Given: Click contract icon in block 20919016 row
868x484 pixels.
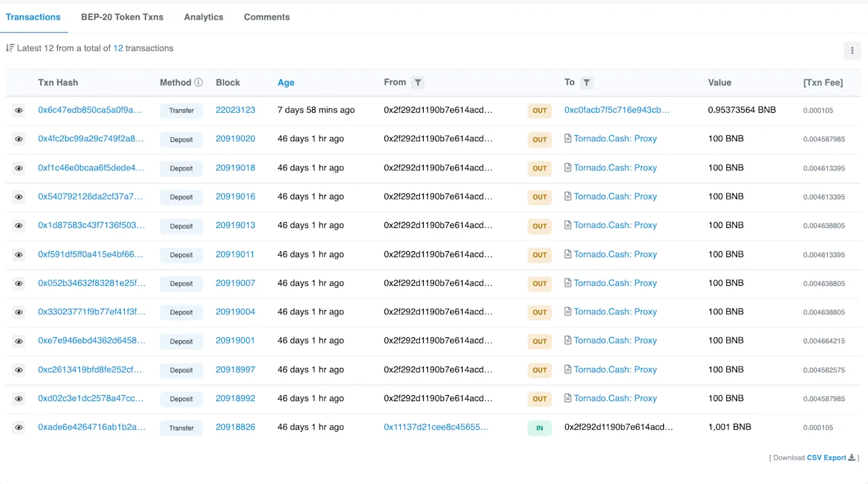Looking at the screenshot, I should (x=568, y=196).
